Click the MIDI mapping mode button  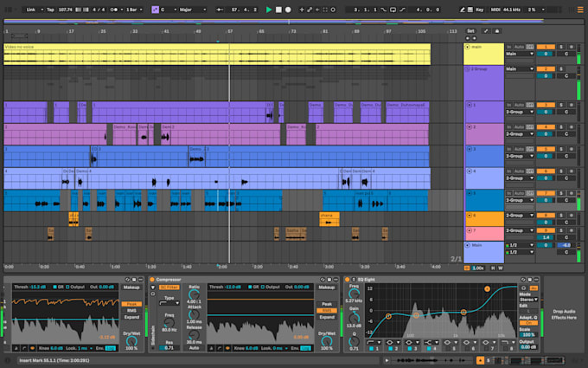click(495, 10)
